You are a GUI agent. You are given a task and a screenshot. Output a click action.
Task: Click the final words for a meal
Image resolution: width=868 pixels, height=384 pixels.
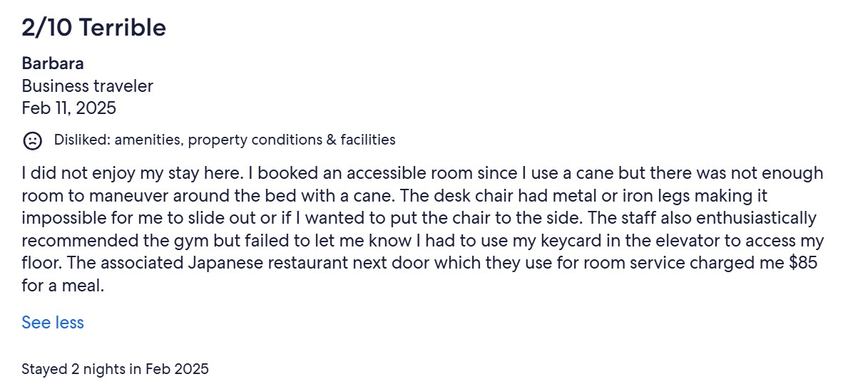(63, 286)
